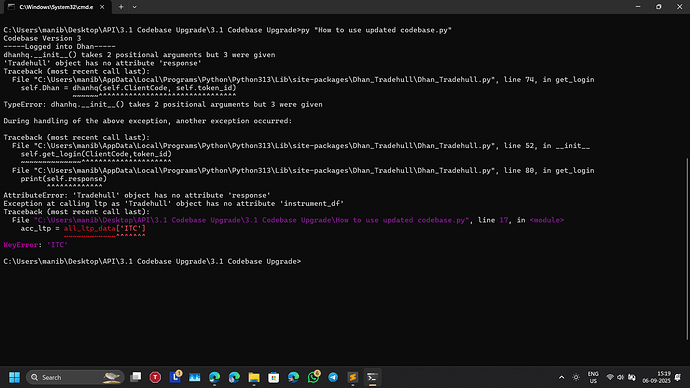Open Wi-Fi network tray icon

(610, 377)
